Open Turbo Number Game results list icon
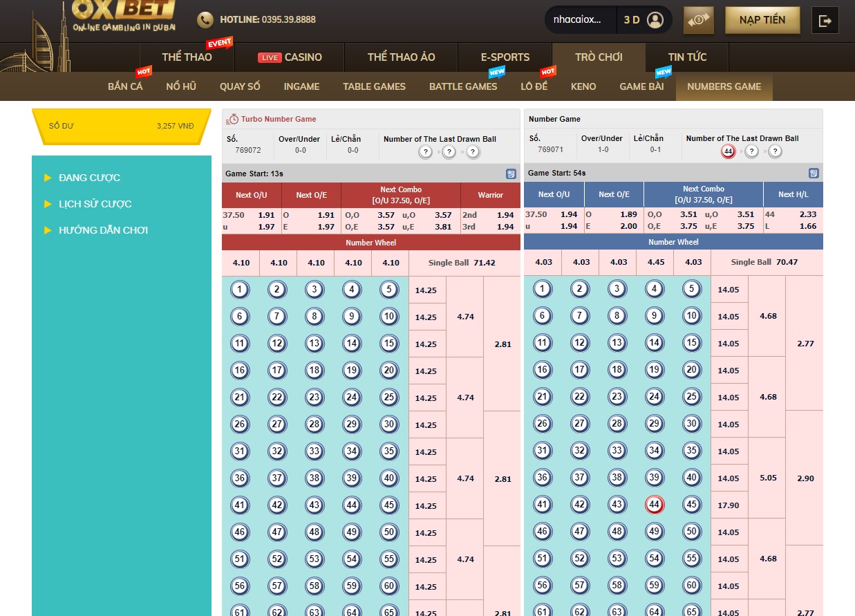855x616 pixels. tap(511, 174)
